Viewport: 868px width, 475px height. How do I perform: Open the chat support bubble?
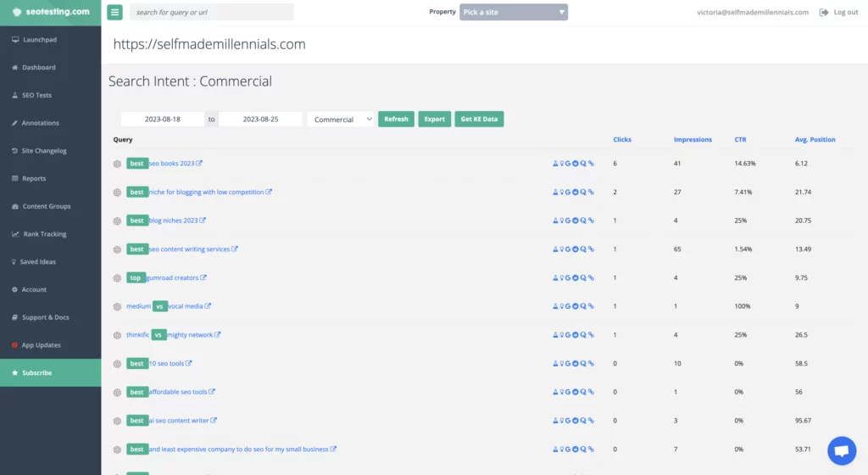tap(842, 450)
